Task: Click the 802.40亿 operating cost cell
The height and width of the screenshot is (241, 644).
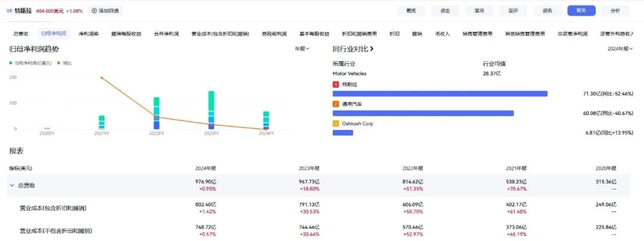Action: coord(205,205)
